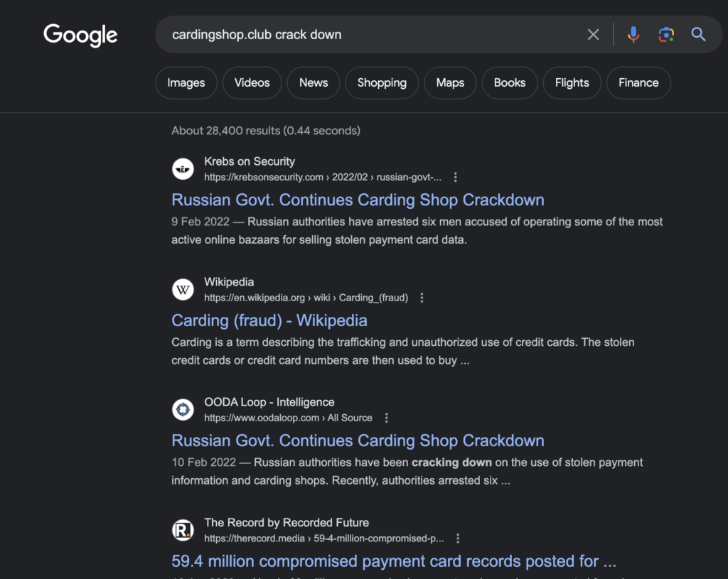Click the therecord.media URL breadcrumb

click(x=324, y=539)
